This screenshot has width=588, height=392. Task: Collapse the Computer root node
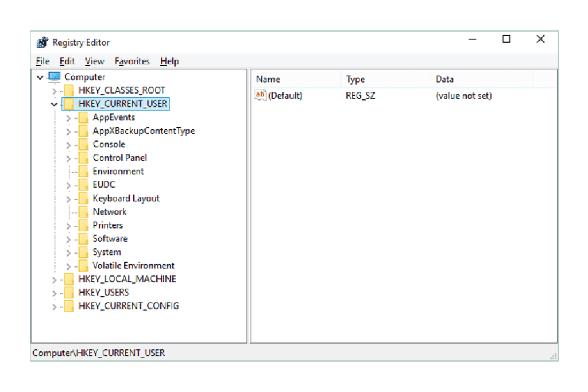[x=40, y=77]
